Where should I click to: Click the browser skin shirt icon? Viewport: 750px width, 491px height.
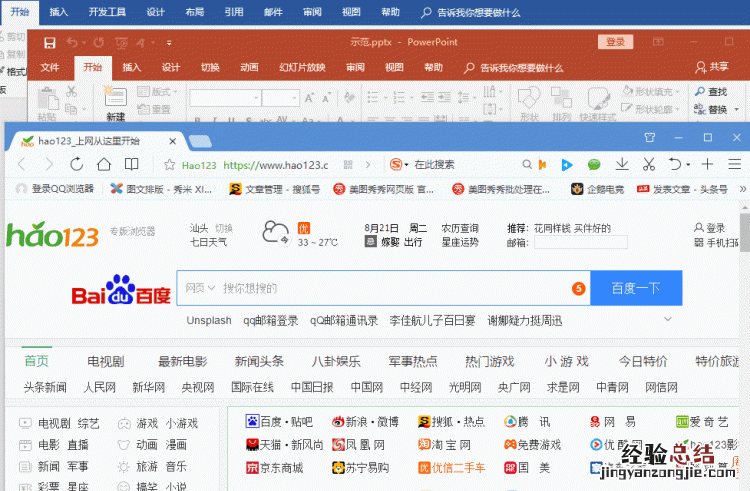point(650,138)
